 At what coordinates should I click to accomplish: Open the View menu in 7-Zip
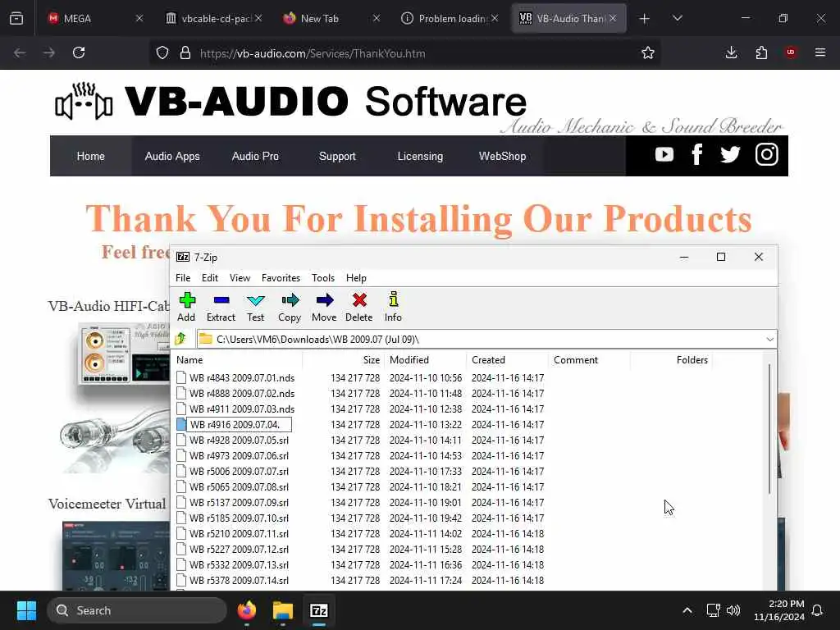coord(240,277)
